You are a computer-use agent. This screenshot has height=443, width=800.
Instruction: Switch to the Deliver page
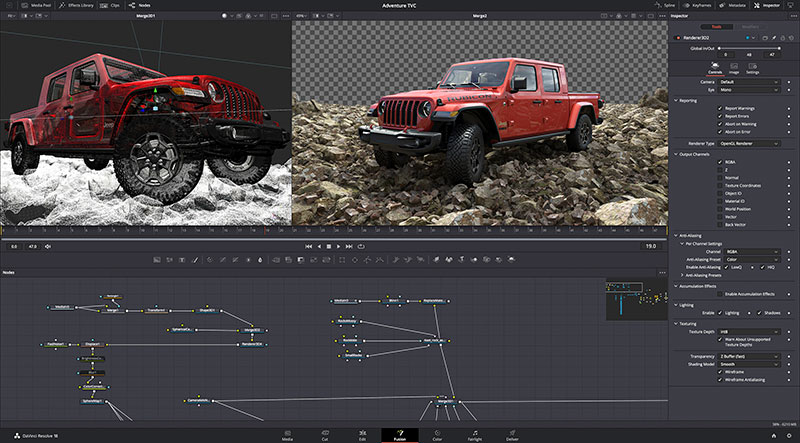512,435
